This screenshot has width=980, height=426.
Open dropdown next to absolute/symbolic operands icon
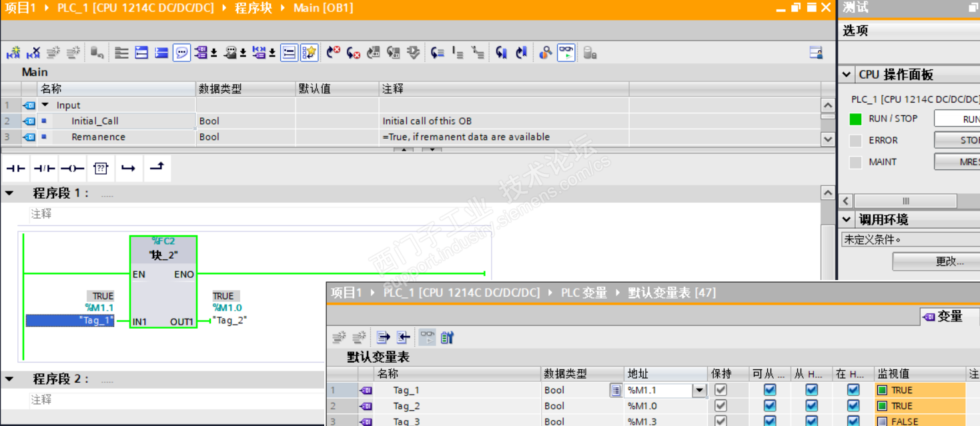pos(214,53)
